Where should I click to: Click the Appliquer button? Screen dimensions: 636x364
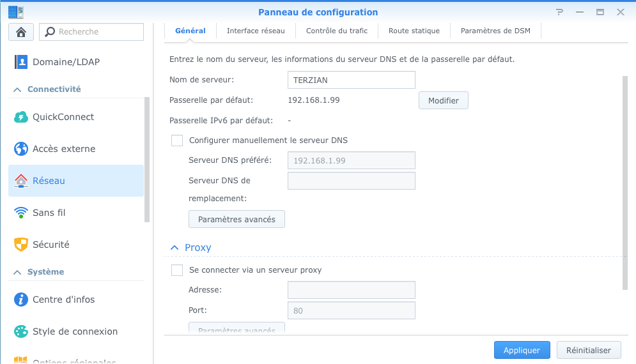(522, 350)
